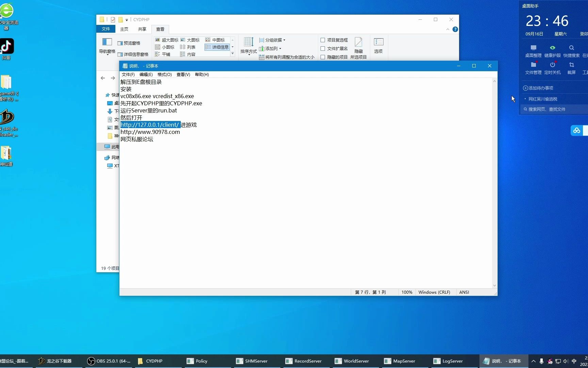Click volume icon in system tray
The width and height of the screenshot is (588, 368).
(x=566, y=361)
